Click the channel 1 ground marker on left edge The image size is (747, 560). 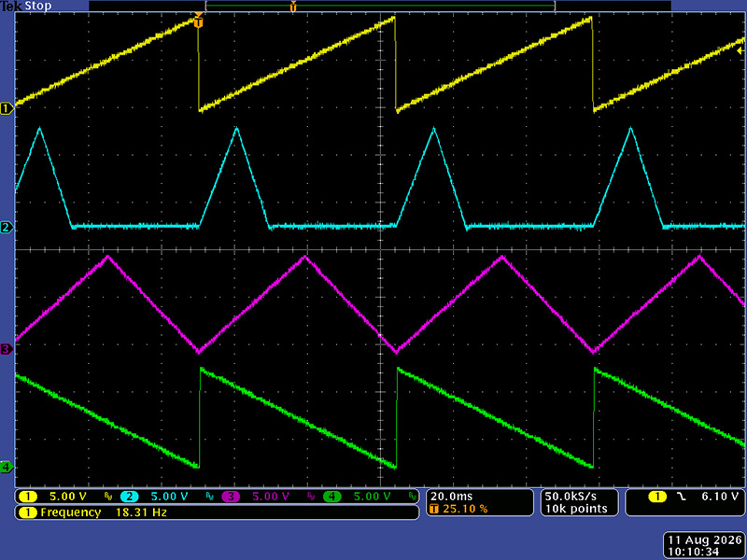pyautogui.click(x=7, y=108)
